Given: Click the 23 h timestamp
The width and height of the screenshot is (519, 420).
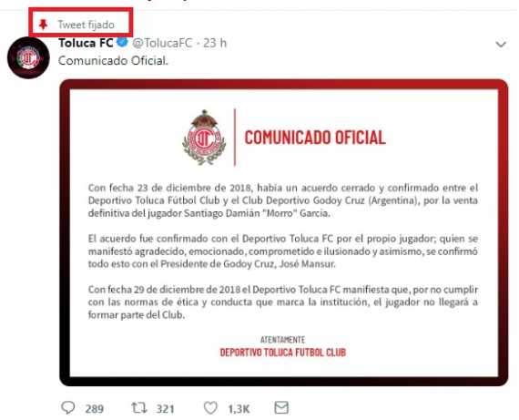Looking at the screenshot, I should pyautogui.click(x=215, y=43).
